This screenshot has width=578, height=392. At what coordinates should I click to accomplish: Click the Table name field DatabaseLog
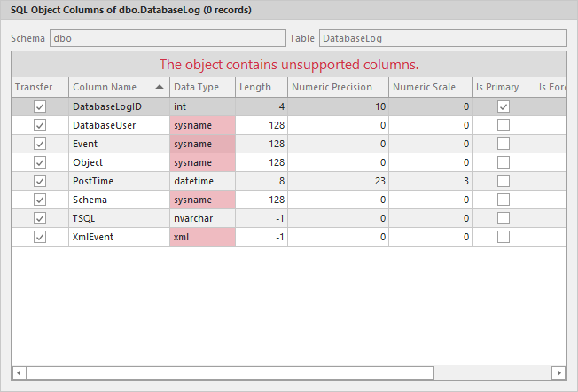tap(441, 39)
